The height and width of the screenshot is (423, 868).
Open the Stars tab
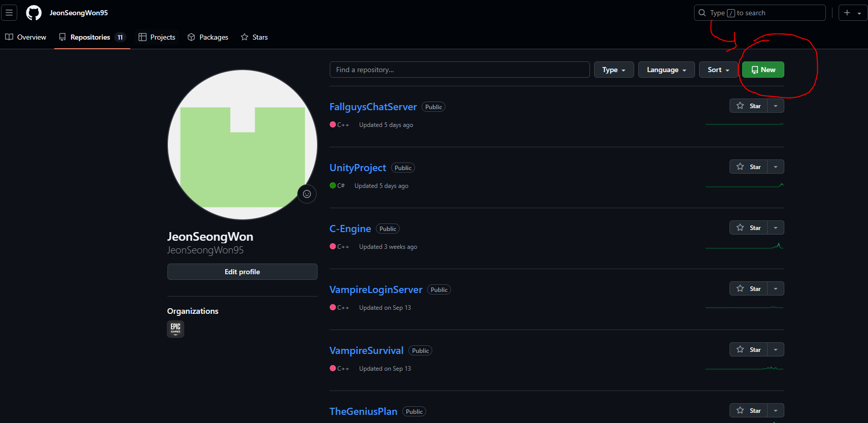[x=254, y=37]
